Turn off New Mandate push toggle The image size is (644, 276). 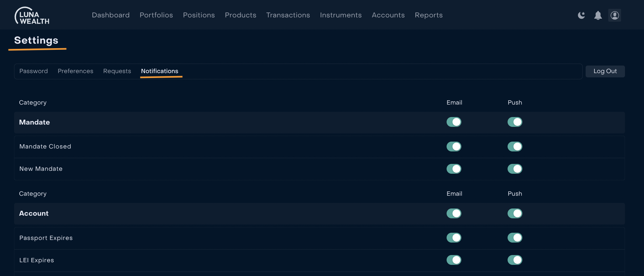pyautogui.click(x=515, y=169)
